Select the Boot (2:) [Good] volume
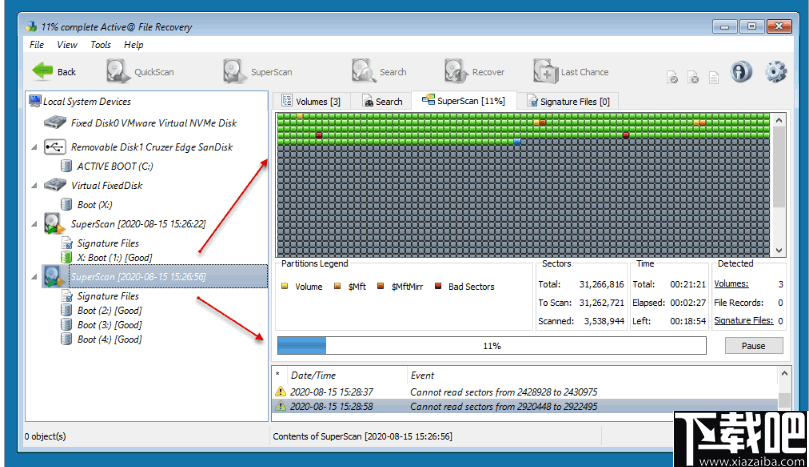The height and width of the screenshot is (467, 809). (109, 311)
